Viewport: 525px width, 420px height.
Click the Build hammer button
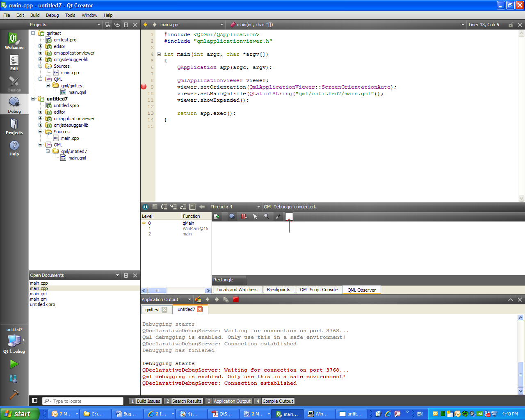[14, 394]
